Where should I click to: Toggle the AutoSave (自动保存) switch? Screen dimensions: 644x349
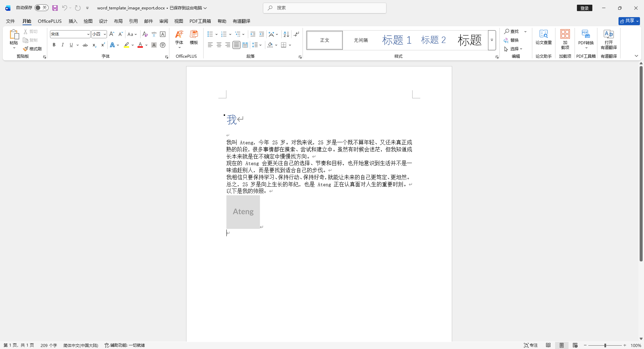click(41, 8)
